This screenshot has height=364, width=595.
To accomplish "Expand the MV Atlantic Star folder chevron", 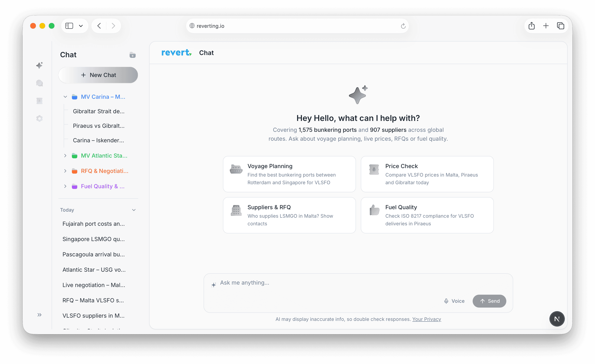I will coord(65,156).
